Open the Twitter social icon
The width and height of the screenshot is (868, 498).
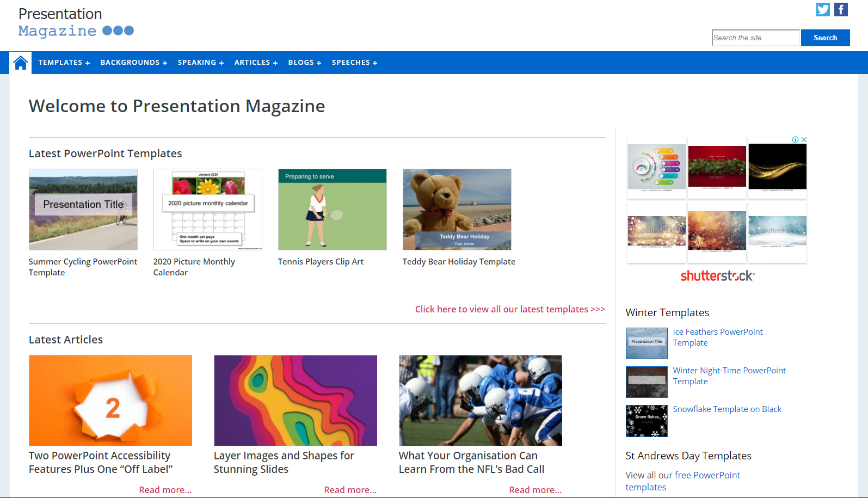coord(823,9)
